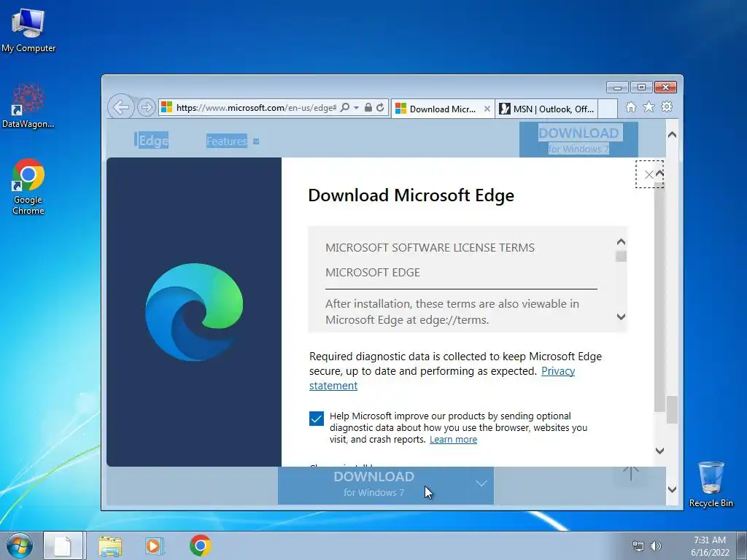Open the browser Home icon
This screenshot has width=747, height=560.
[x=631, y=107]
